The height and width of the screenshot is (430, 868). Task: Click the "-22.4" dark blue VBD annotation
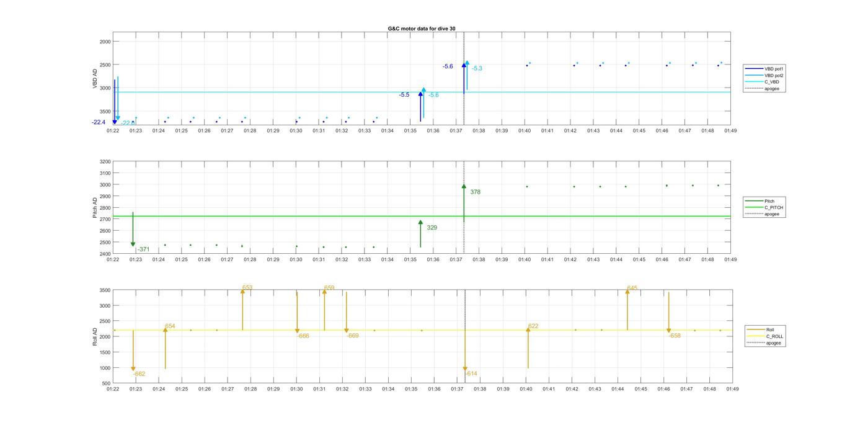click(99, 122)
